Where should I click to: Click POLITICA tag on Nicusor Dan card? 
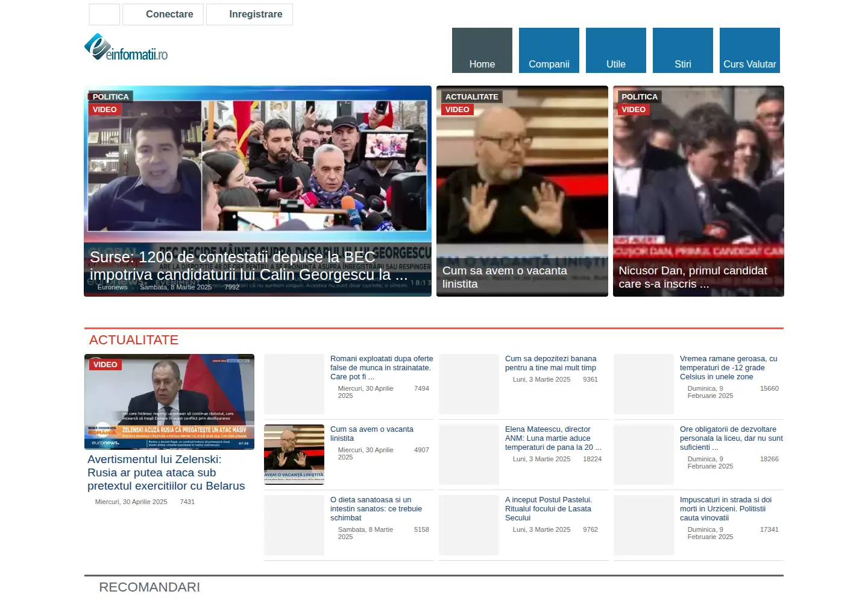coord(640,96)
